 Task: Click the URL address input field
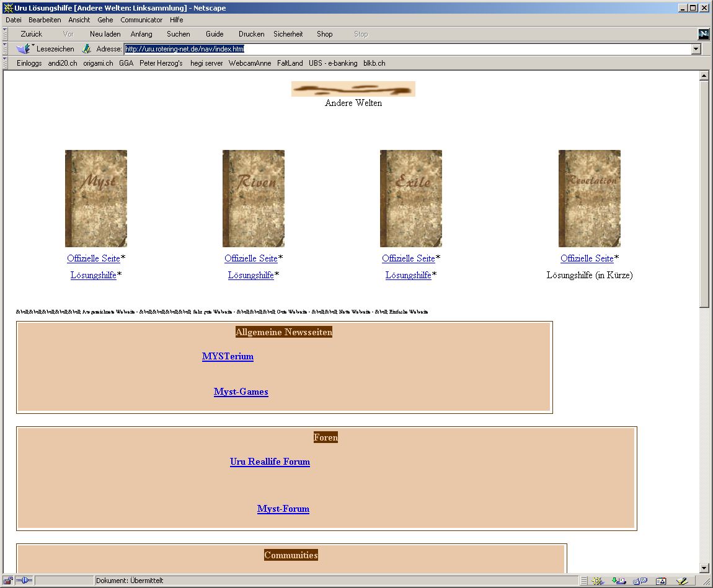(x=403, y=49)
